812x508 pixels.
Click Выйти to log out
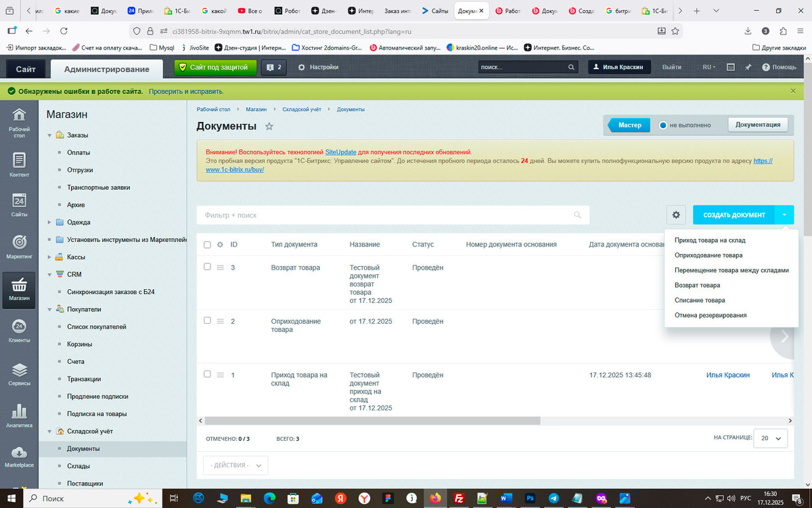coord(672,67)
